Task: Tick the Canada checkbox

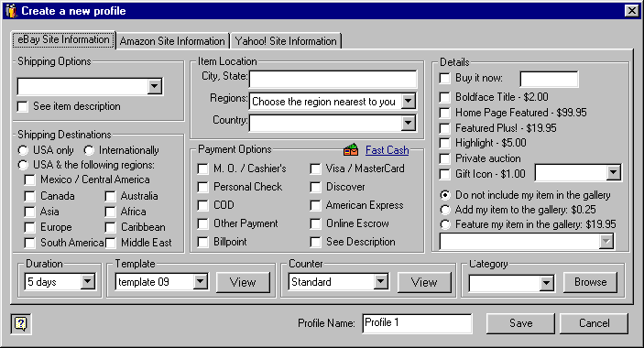Action: pos(30,196)
